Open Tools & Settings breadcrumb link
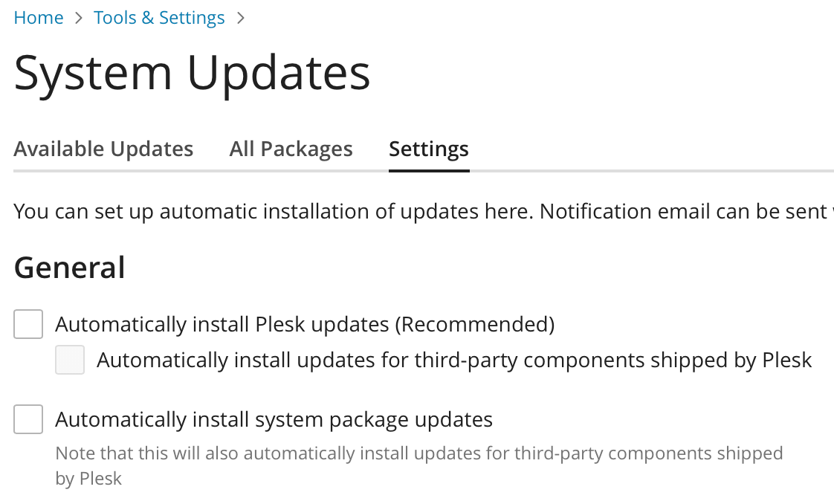Viewport: 834px width, 504px height. pos(159,18)
